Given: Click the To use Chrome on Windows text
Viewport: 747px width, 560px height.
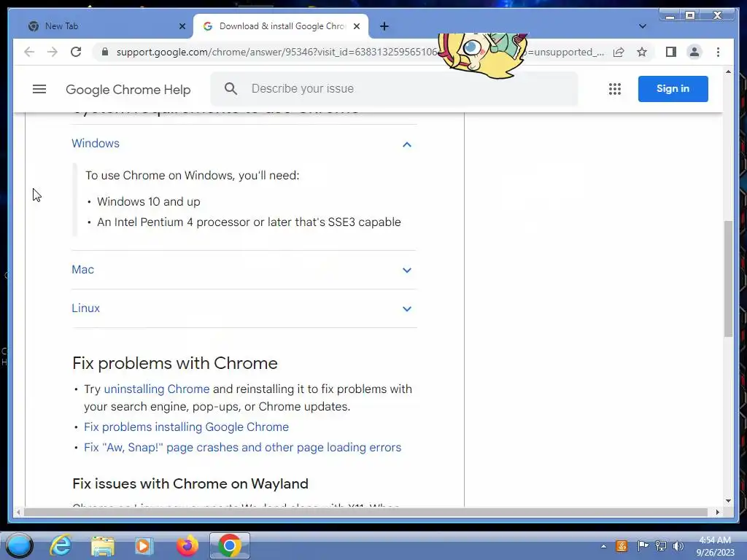Looking at the screenshot, I should (193, 175).
